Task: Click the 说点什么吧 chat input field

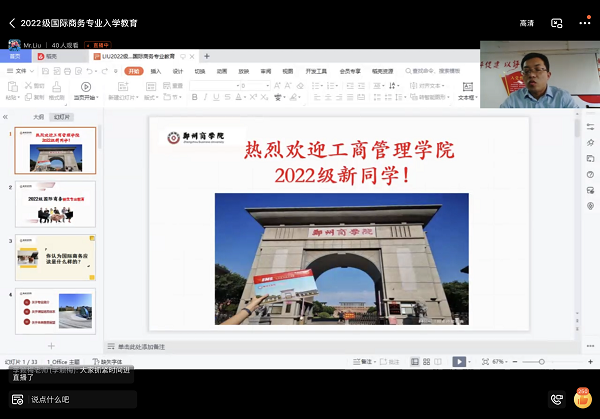Action: pyautogui.click(x=60, y=399)
